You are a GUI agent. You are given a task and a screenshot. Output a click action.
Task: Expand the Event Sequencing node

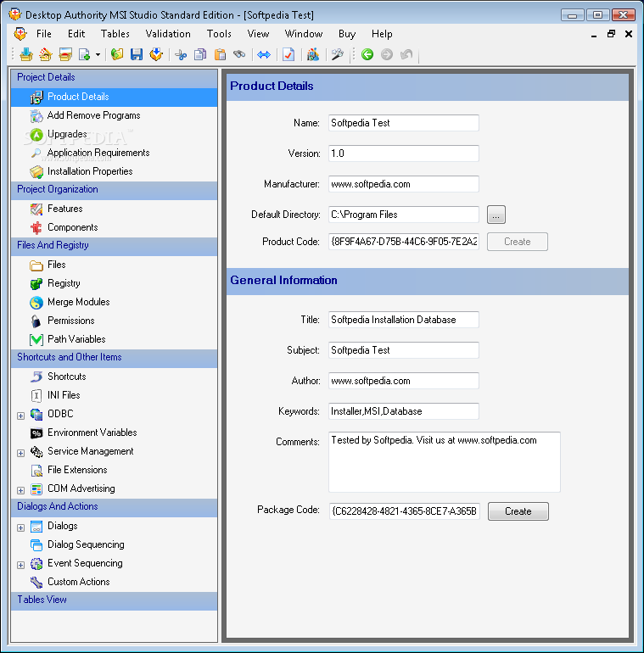[21, 565]
